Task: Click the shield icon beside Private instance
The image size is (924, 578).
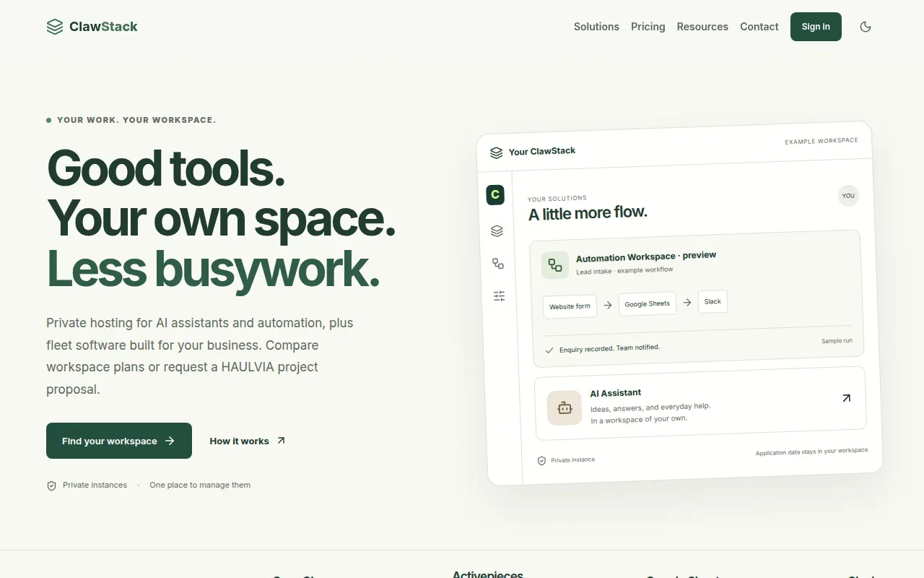Action: point(541,460)
